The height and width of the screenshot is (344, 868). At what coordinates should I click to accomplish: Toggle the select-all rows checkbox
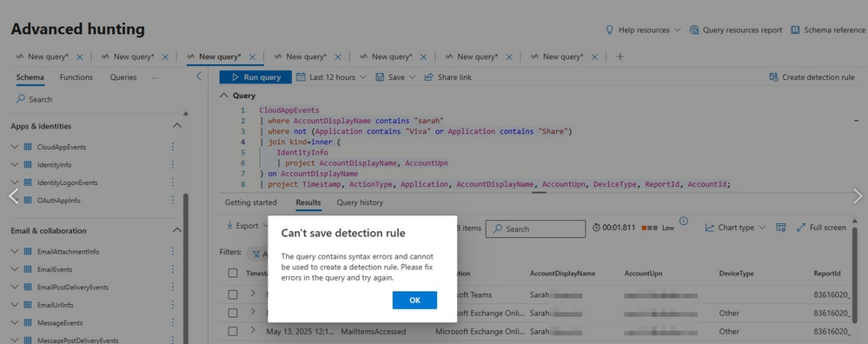click(x=233, y=274)
